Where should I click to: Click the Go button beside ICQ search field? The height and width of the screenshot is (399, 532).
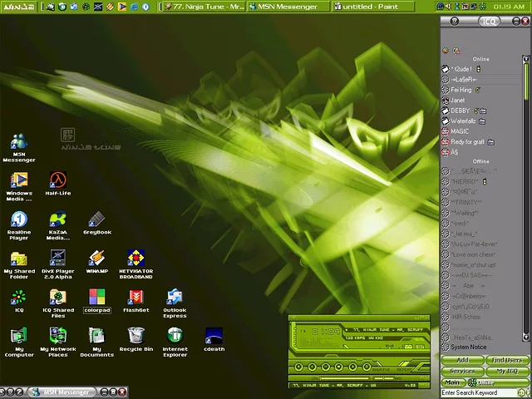coord(521,392)
